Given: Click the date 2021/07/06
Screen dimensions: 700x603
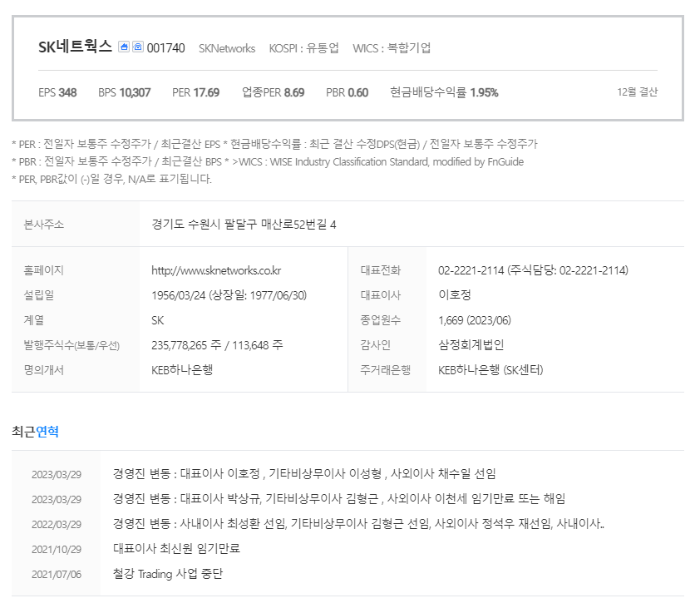Looking at the screenshot, I should tap(57, 575).
